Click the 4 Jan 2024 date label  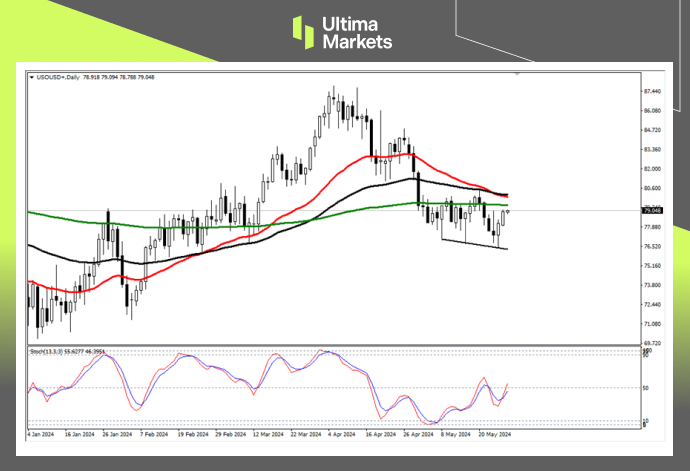[x=41, y=436]
